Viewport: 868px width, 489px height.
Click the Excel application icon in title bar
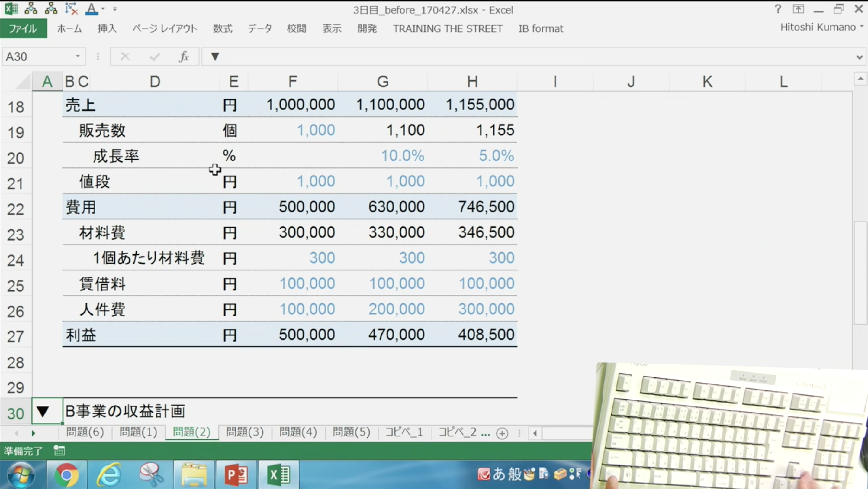[x=11, y=9]
